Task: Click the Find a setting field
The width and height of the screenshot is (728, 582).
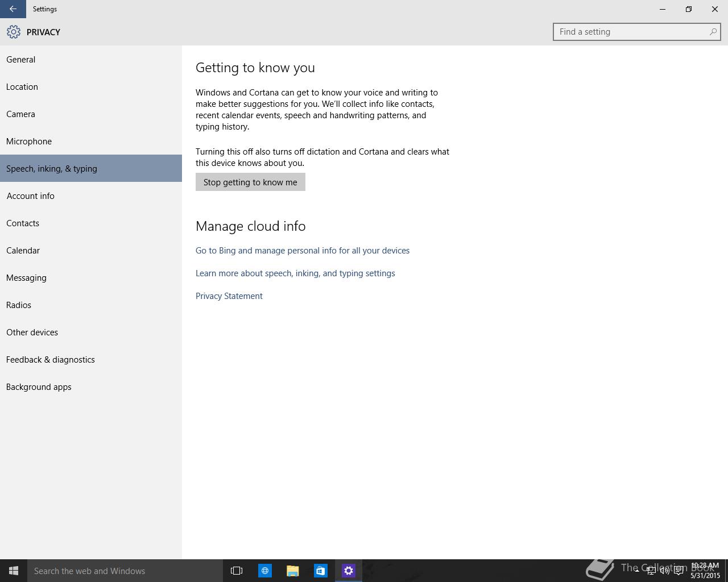Action: [636, 32]
